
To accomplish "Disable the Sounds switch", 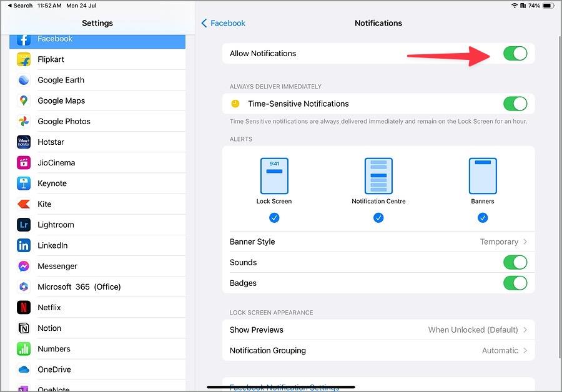I will coord(515,262).
